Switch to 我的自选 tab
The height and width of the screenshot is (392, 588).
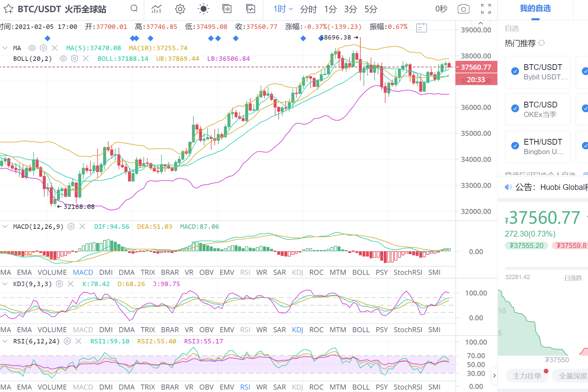(535, 9)
